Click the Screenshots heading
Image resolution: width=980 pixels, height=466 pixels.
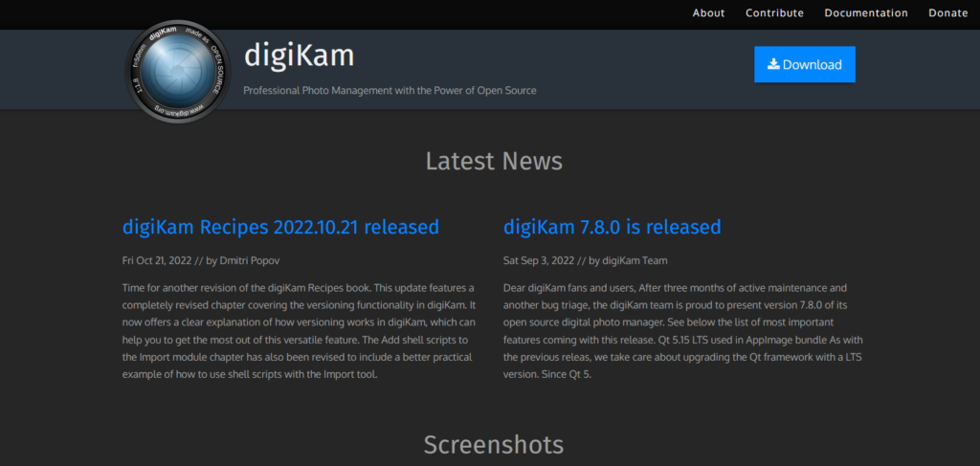pyautogui.click(x=494, y=445)
